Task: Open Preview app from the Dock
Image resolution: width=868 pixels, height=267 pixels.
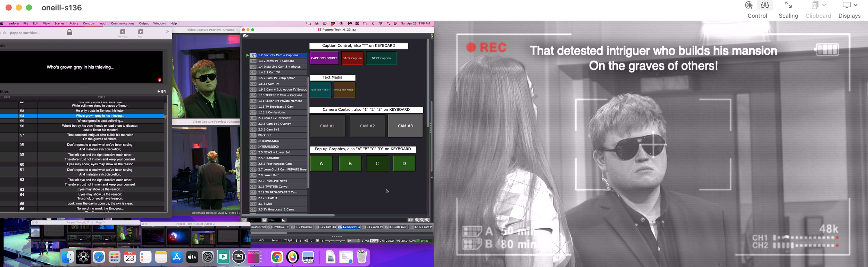Action: pyautogui.click(x=308, y=257)
